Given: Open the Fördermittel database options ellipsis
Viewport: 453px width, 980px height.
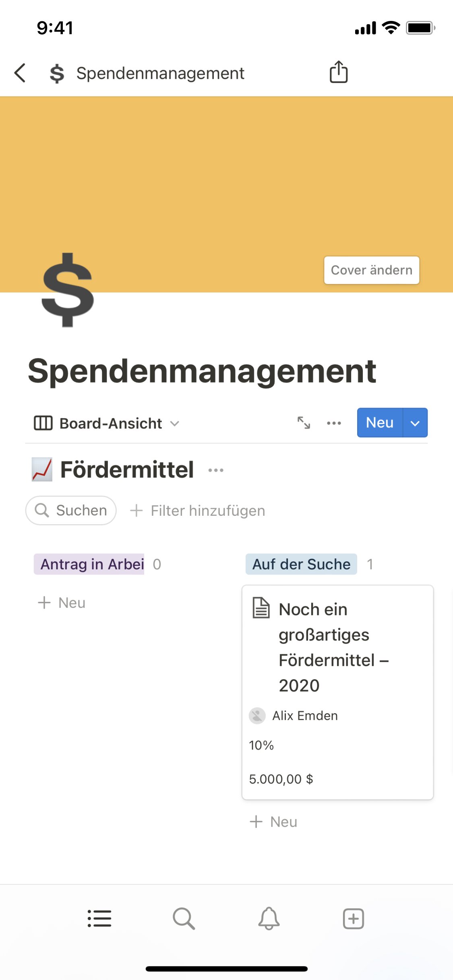Looking at the screenshot, I should click(x=216, y=470).
